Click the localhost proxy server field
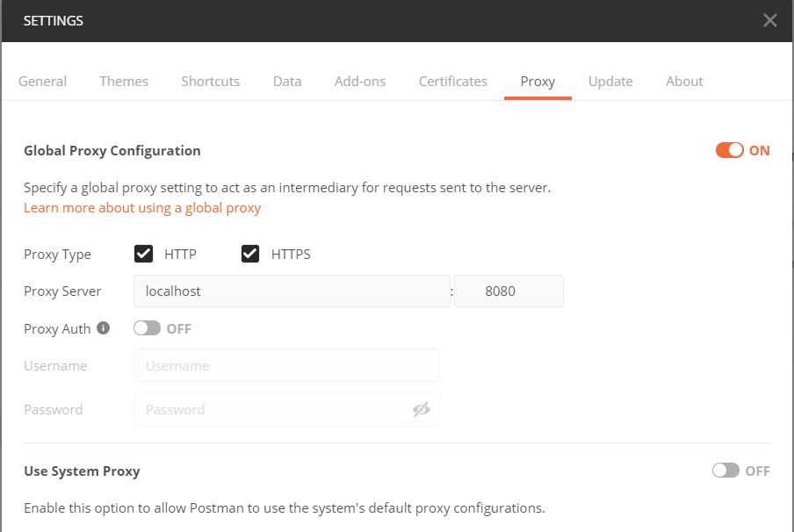The image size is (794, 532). point(292,291)
